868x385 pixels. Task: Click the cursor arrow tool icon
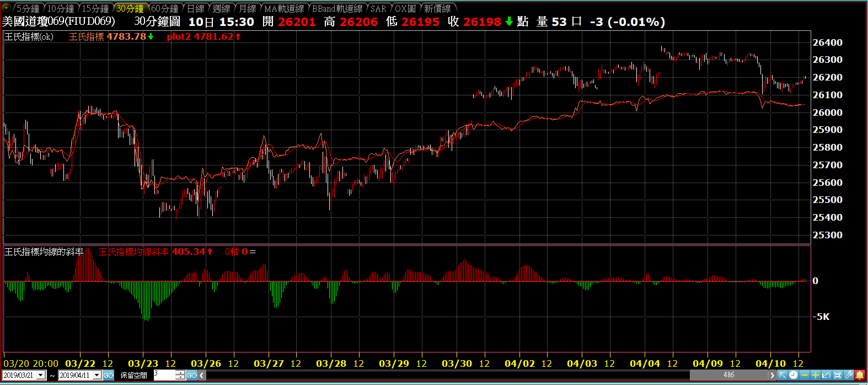783,375
